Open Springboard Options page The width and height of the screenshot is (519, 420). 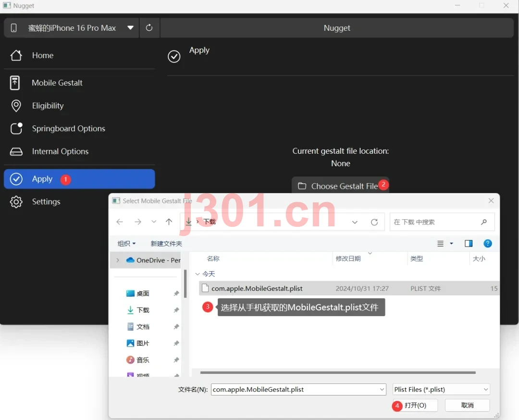tap(79, 128)
